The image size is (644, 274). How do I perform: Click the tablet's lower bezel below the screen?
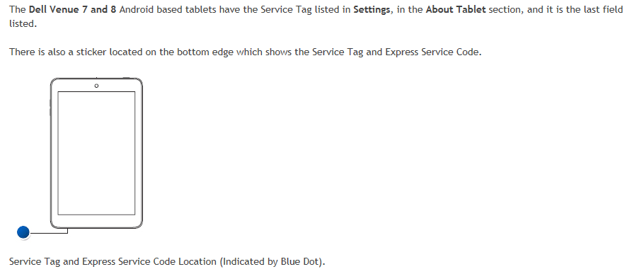96,220
